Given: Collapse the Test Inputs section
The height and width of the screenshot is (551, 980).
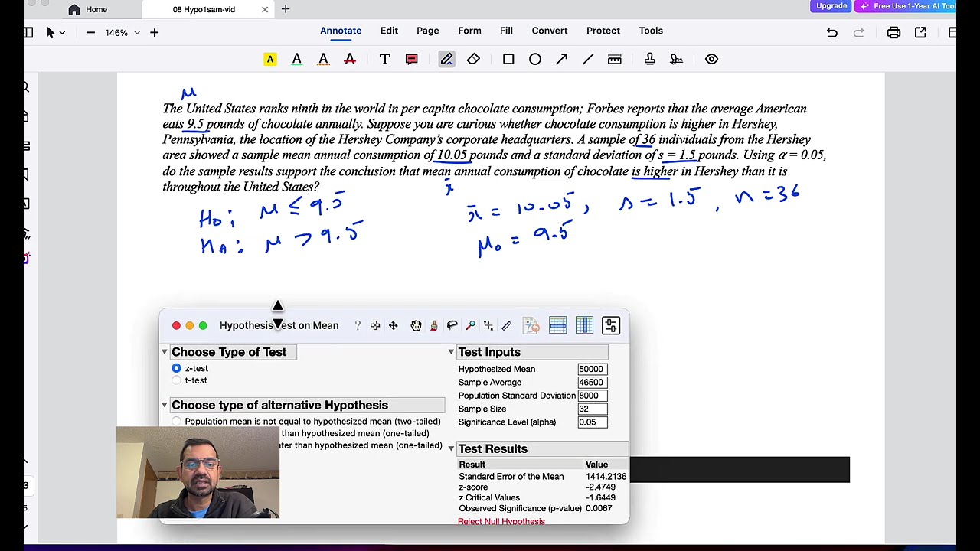Looking at the screenshot, I should pyautogui.click(x=451, y=352).
